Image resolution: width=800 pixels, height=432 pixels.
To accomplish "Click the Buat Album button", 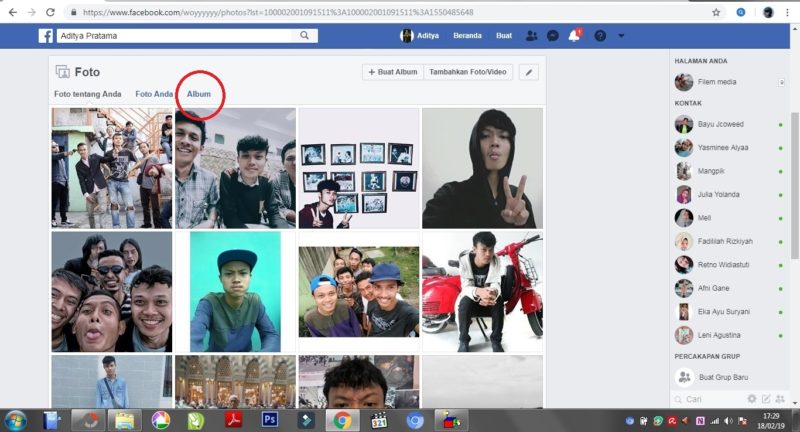I will coord(393,72).
